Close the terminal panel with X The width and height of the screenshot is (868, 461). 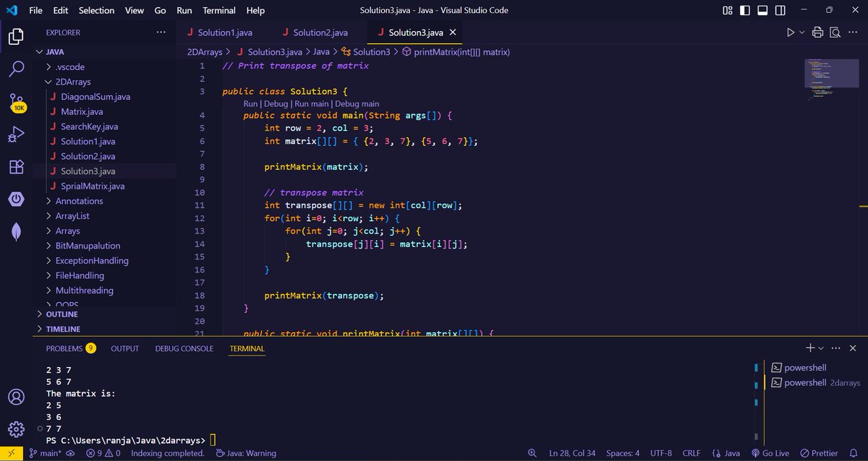854,348
